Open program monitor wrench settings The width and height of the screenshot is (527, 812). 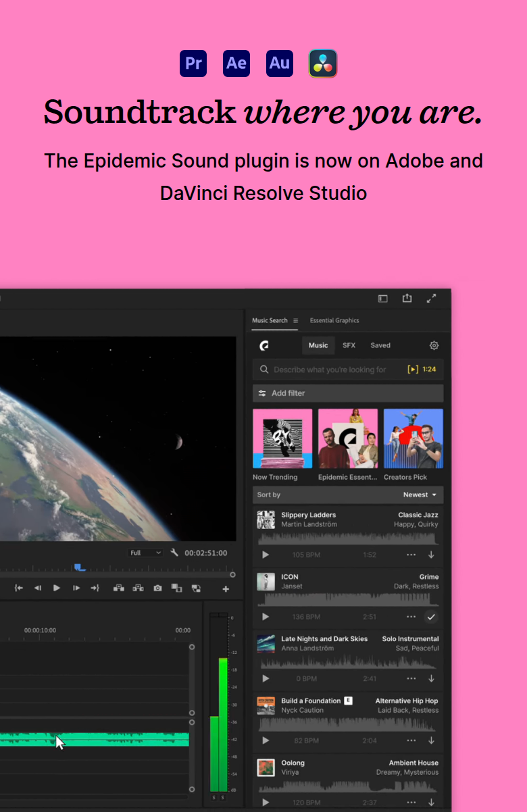174,553
